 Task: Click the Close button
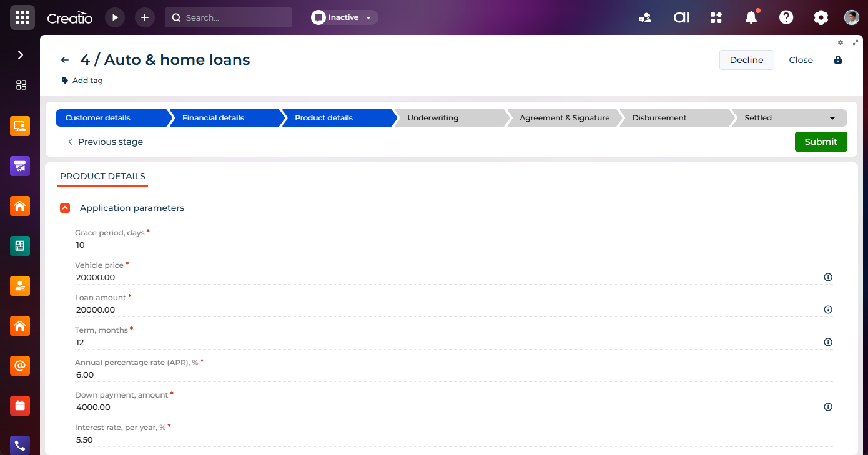point(801,60)
